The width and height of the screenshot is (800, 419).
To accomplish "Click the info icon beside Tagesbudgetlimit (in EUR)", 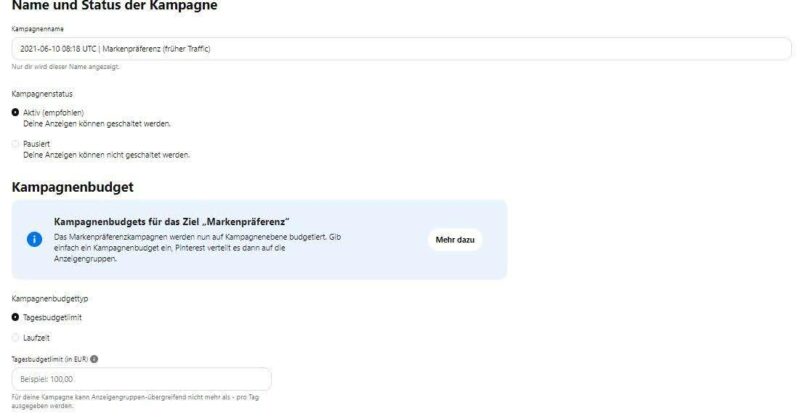I will pos(94,359).
